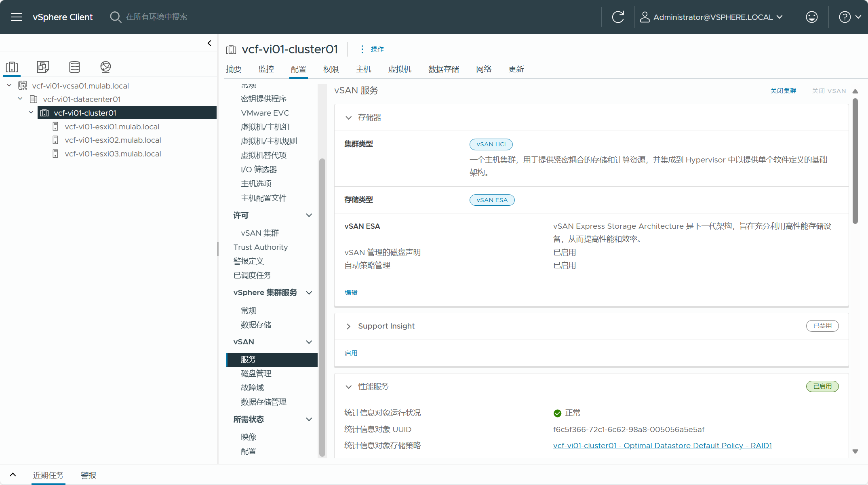The height and width of the screenshot is (485, 868).
Task: Click the green status check icon
Action: [557, 413]
